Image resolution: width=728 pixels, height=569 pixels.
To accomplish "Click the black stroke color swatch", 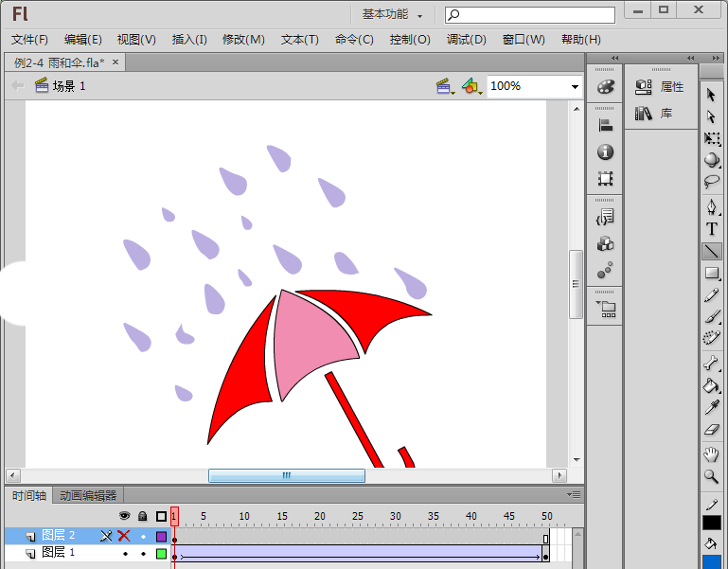I will tap(711, 523).
